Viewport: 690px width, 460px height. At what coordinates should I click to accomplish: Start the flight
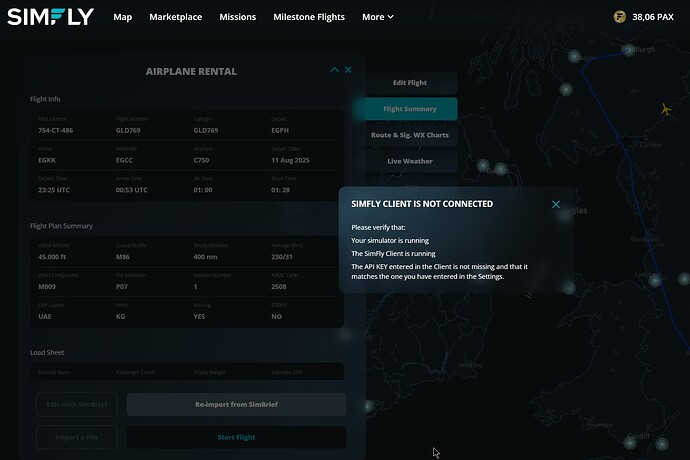[236, 437]
